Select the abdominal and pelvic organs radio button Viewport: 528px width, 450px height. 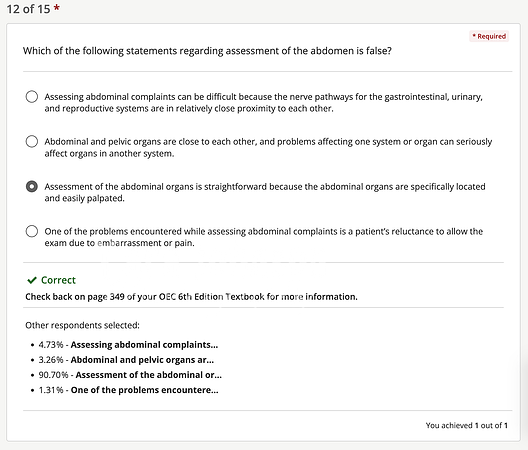pos(32,141)
